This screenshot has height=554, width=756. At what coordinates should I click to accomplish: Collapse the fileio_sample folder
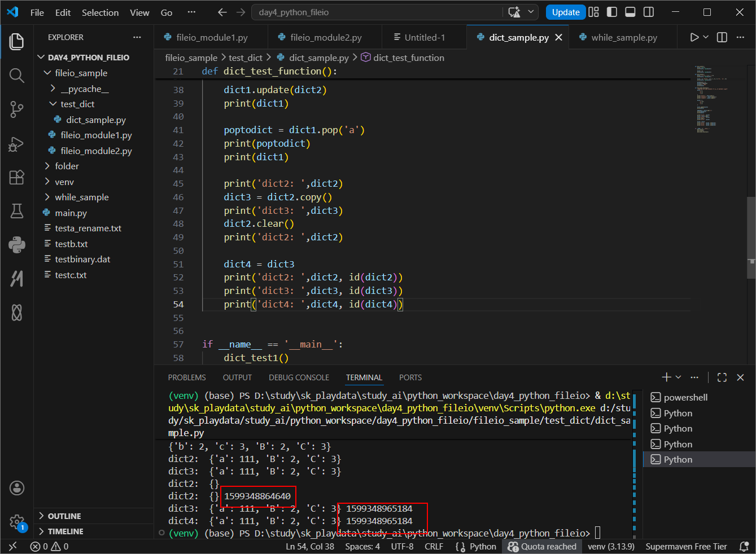coord(47,73)
